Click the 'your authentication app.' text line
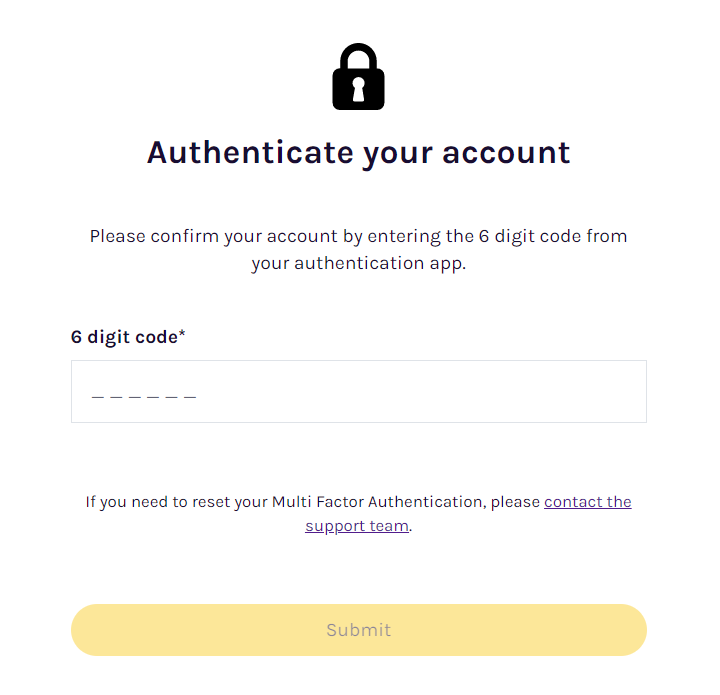720x695 pixels. pos(359,264)
